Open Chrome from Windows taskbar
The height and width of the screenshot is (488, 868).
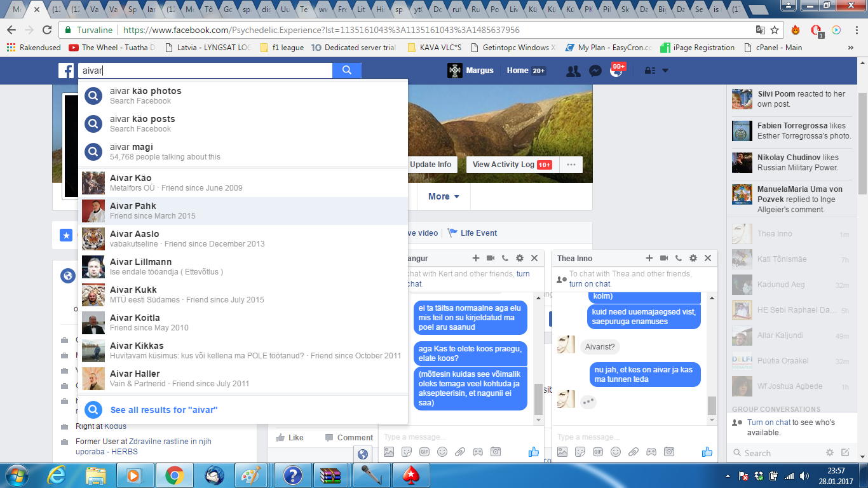tap(174, 475)
